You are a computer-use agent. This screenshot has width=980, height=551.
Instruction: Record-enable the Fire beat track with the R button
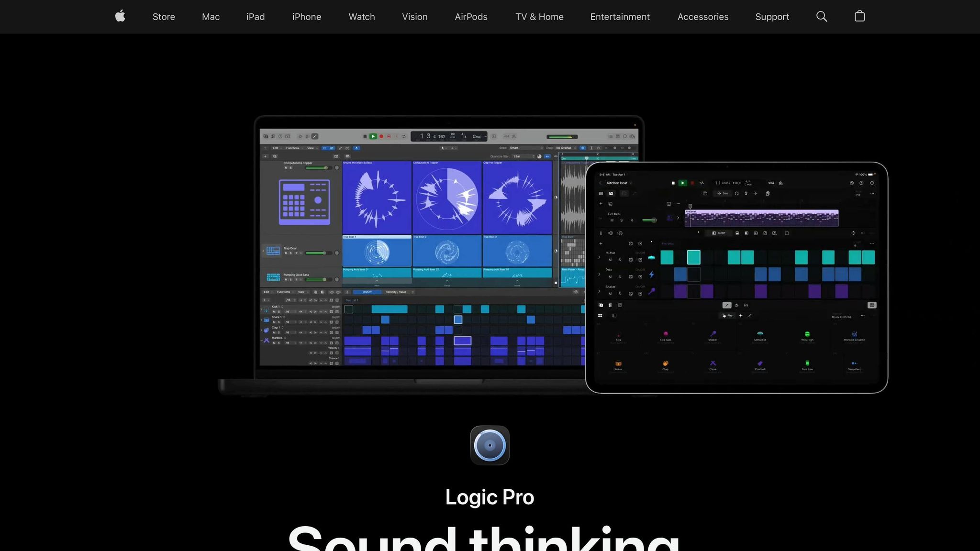pyautogui.click(x=632, y=220)
